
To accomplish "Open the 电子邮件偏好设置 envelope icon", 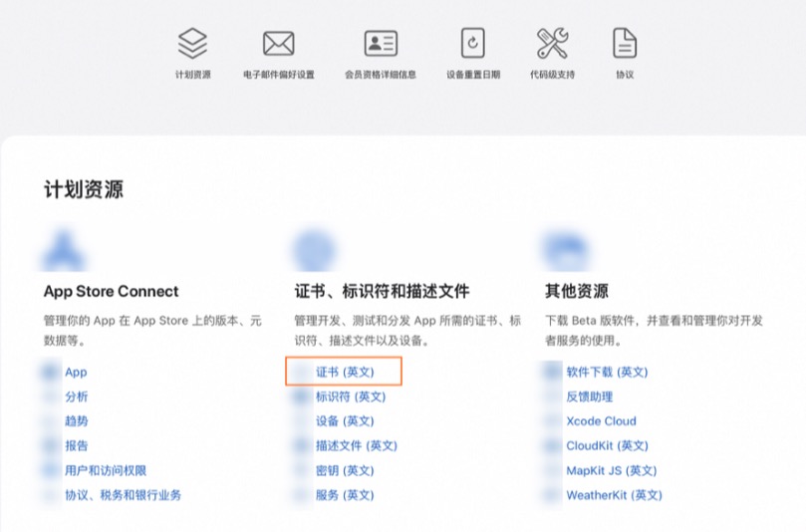I will (279, 43).
